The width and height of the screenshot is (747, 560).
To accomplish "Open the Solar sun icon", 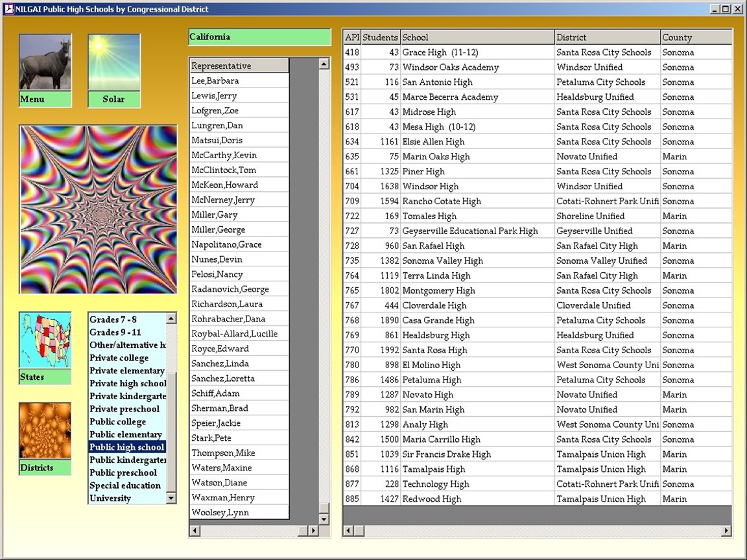I will click(113, 63).
